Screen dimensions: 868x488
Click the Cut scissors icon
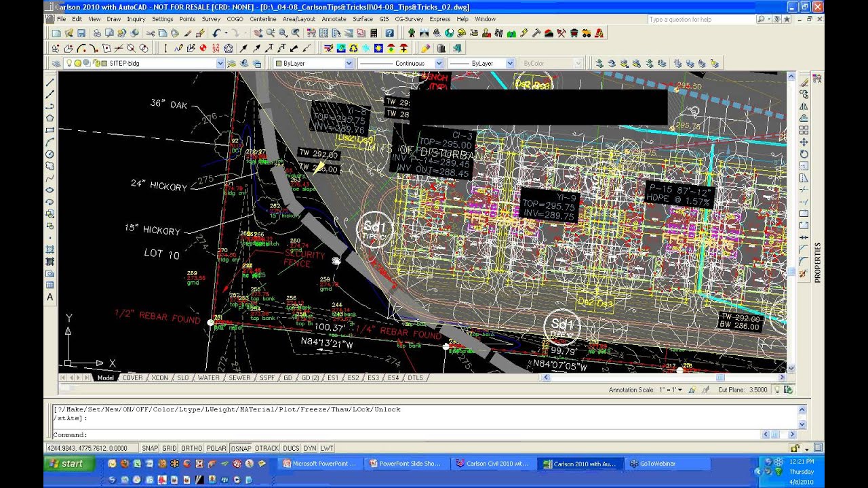(x=151, y=33)
